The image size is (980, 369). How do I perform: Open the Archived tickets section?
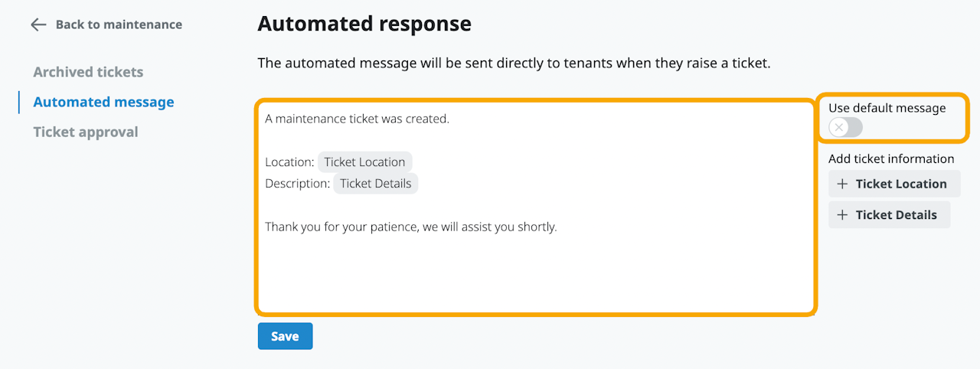click(88, 72)
